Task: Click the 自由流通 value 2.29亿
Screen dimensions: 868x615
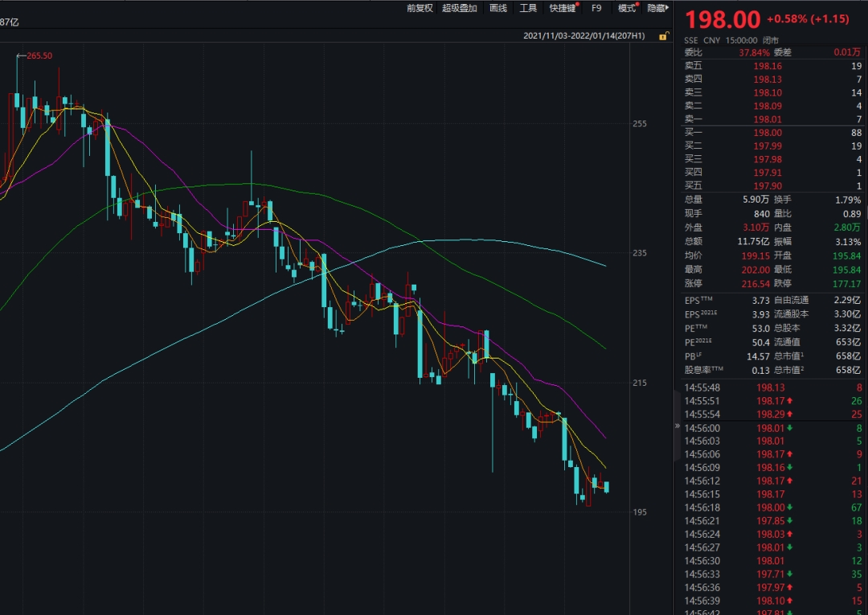Action: [848, 300]
